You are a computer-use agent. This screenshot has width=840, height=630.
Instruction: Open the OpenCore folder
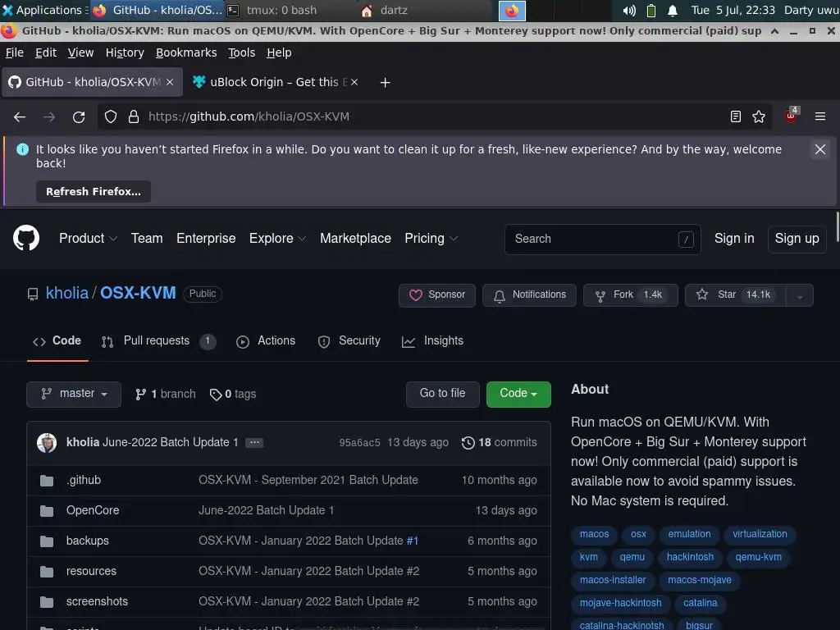pos(93,510)
